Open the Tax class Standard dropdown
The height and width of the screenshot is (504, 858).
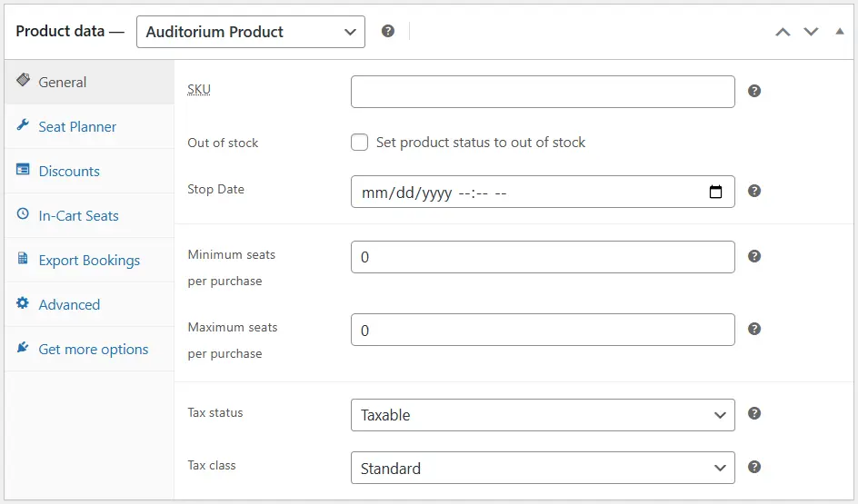[542, 469]
